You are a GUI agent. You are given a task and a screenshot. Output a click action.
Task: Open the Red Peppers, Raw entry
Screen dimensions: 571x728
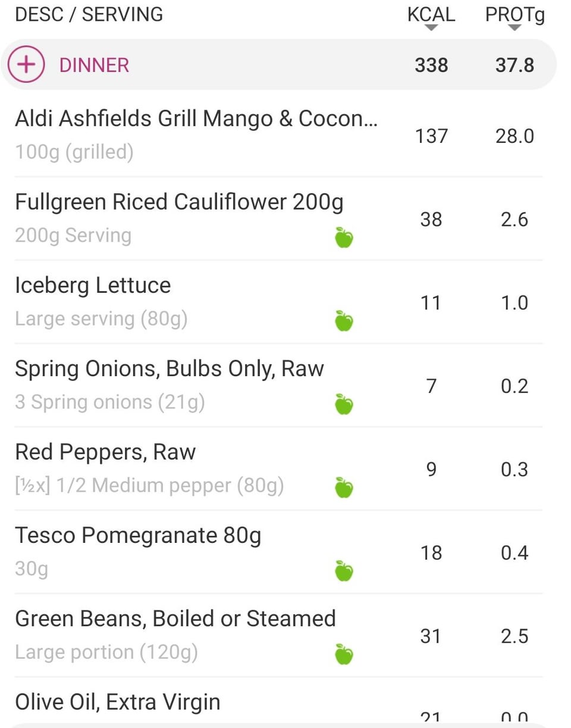click(278, 468)
